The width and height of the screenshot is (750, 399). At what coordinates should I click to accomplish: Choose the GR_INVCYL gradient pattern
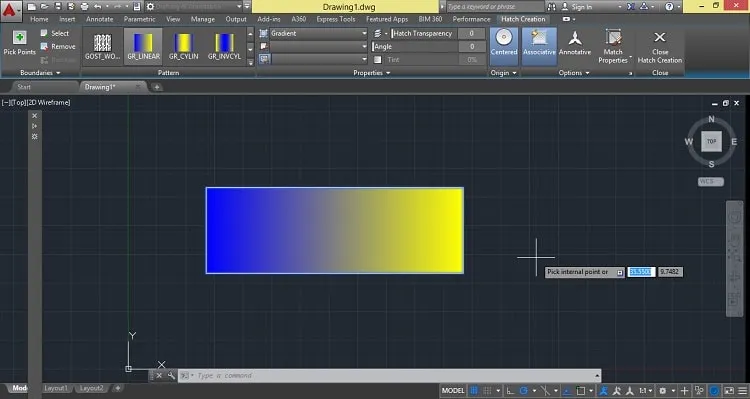[x=224, y=46]
